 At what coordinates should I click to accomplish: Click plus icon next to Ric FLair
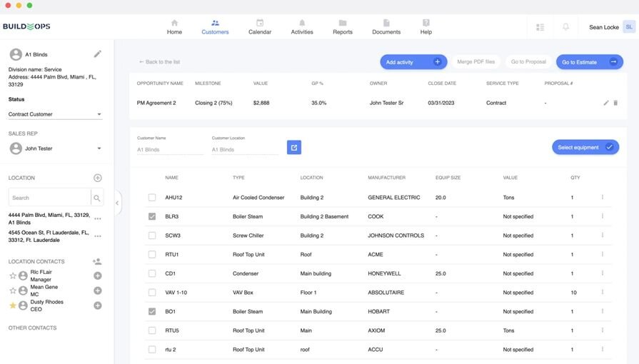click(98, 276)
